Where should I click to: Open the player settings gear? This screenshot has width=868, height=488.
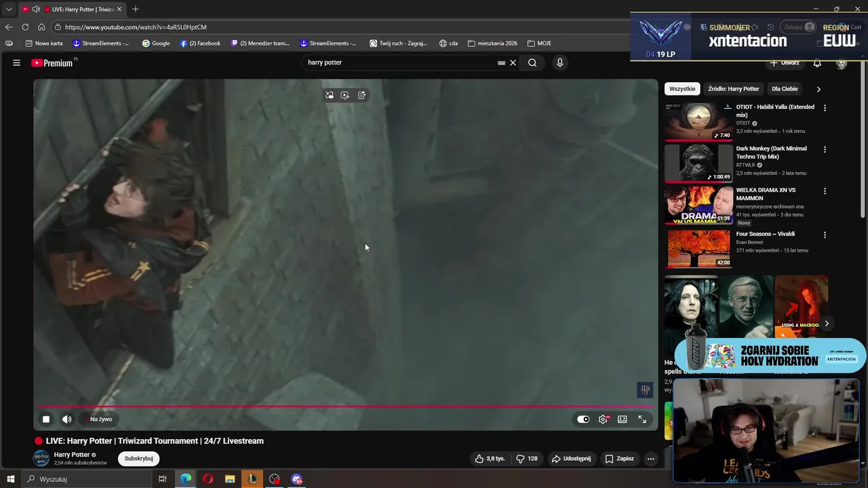pyautogui.click(x=603, y=419)
